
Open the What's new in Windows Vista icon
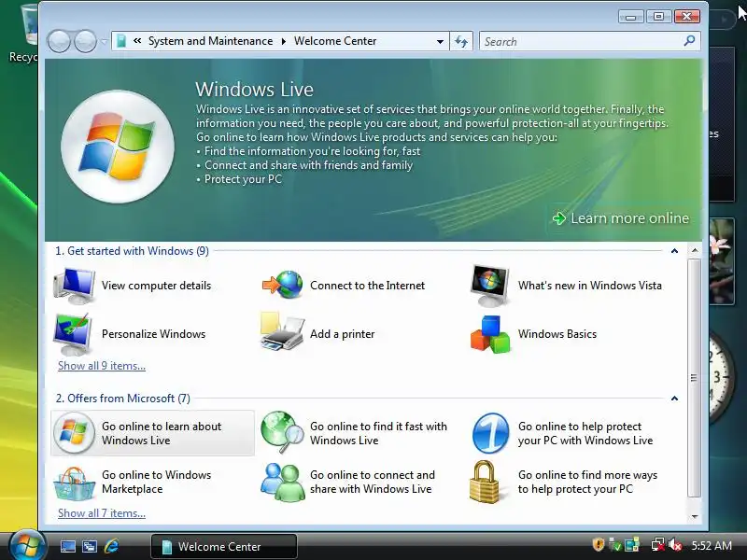tap(489, 286)
